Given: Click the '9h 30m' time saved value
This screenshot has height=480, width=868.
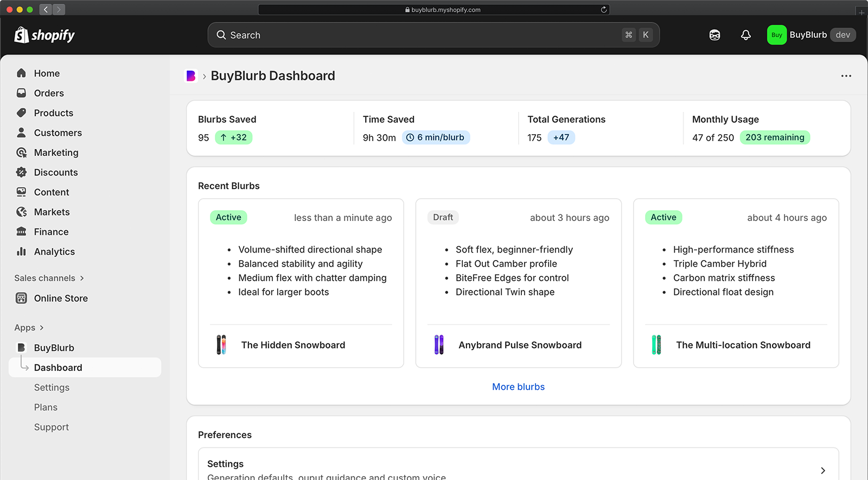Looking at the screenshot, I should tap(379, 138).
